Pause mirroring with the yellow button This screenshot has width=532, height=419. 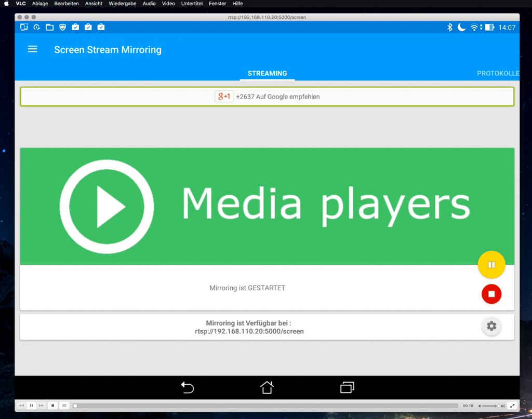coord(491,264)
